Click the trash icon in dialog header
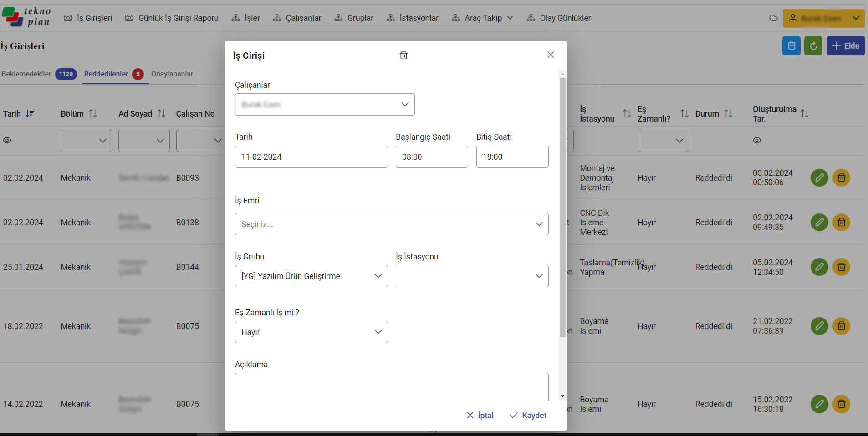 click(403, 55)
